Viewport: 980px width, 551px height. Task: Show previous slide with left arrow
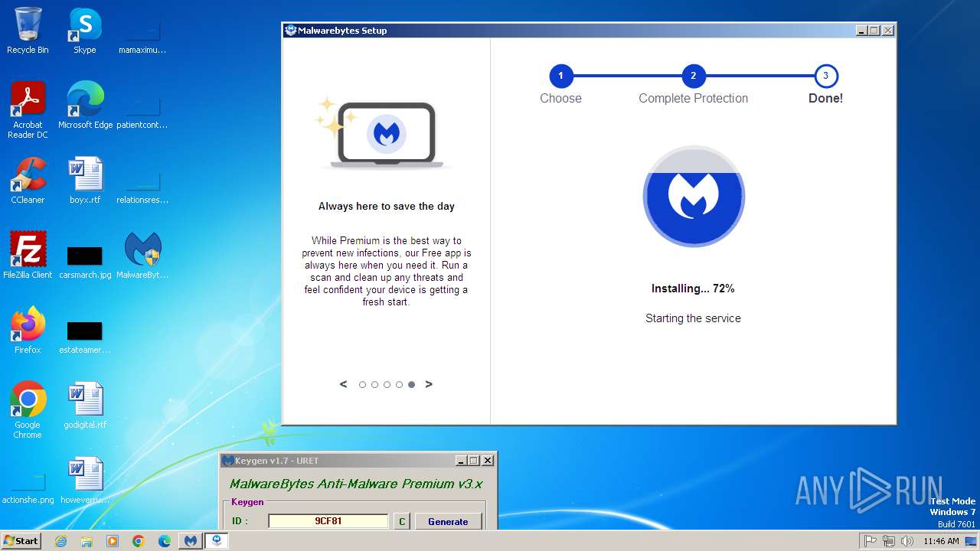coord(343,384)
